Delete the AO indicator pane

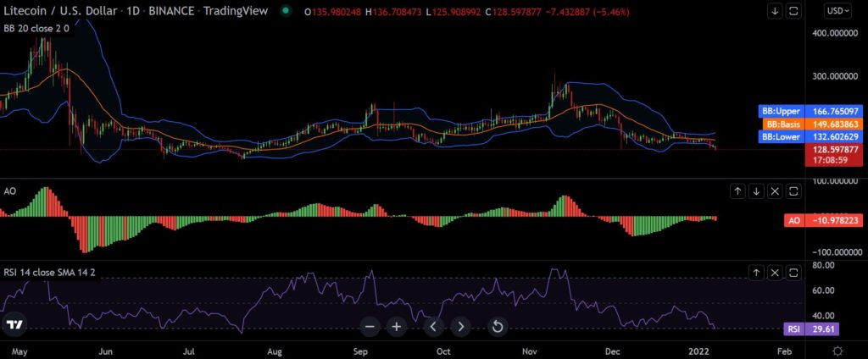(775, 191)
